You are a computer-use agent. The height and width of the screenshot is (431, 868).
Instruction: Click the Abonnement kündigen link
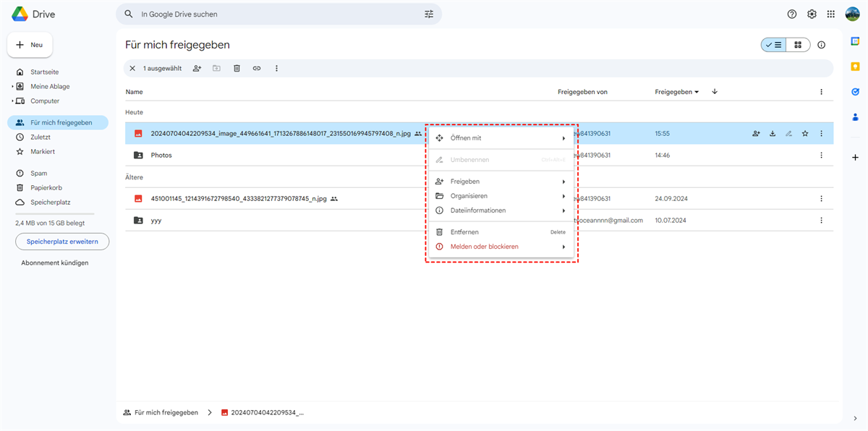[x=55, y=263]
